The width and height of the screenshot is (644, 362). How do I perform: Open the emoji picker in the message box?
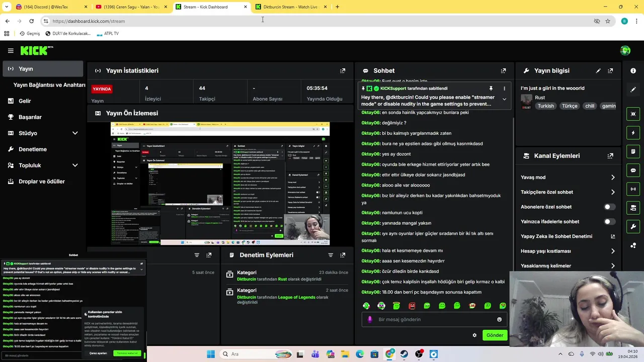pyautogui.click(x=499, y=319)
